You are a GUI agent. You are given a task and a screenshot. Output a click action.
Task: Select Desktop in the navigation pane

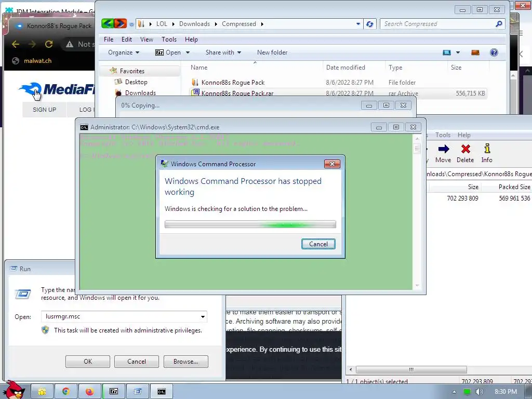tap(136, 82)
